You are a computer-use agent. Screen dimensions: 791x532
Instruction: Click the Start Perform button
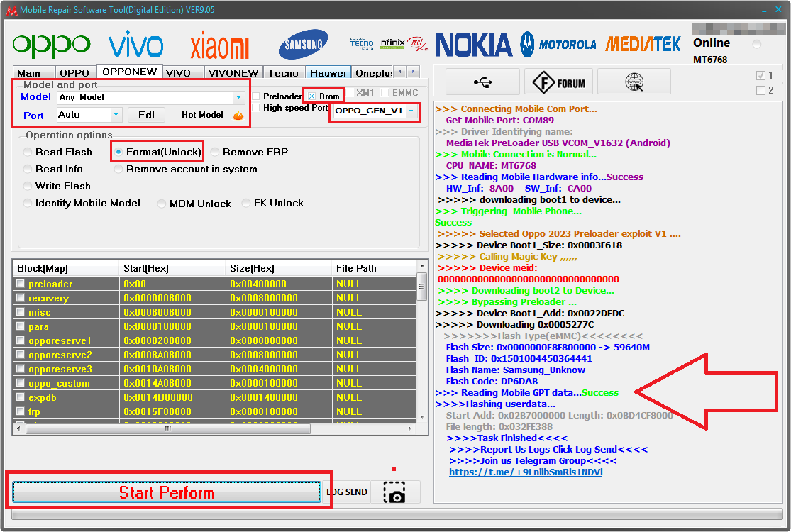pos(167,492)
